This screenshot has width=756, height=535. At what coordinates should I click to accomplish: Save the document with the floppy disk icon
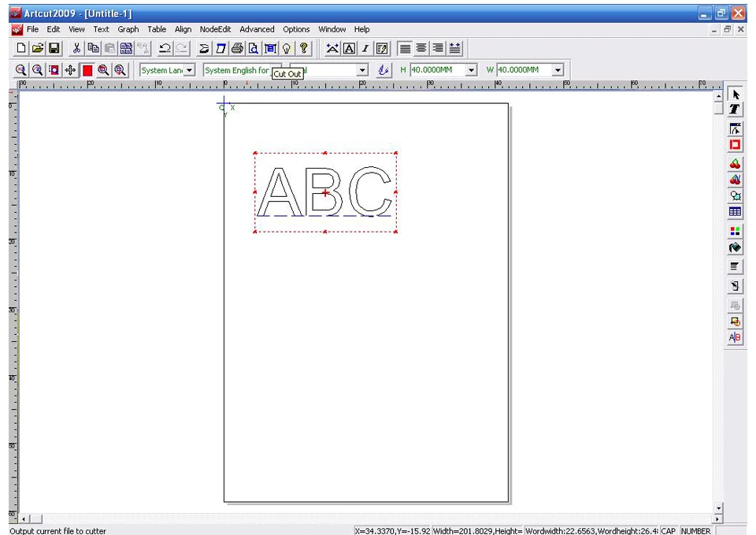54,48
